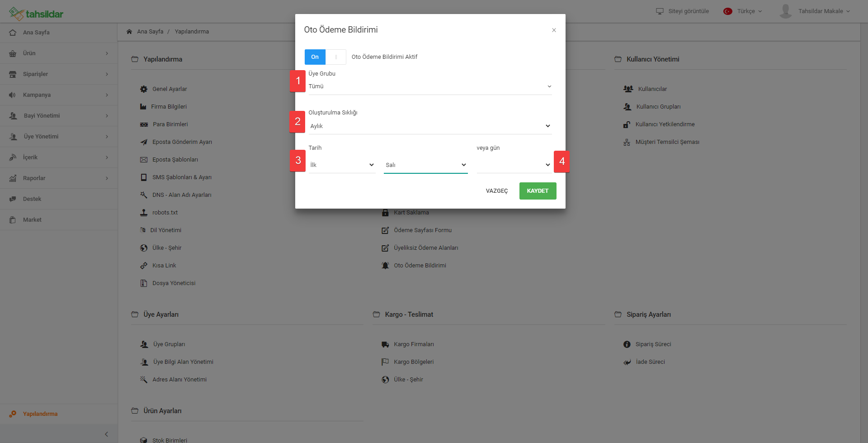Click Dil Yönetimi icon
The image size is (868, 443).
tap(143, 230)
